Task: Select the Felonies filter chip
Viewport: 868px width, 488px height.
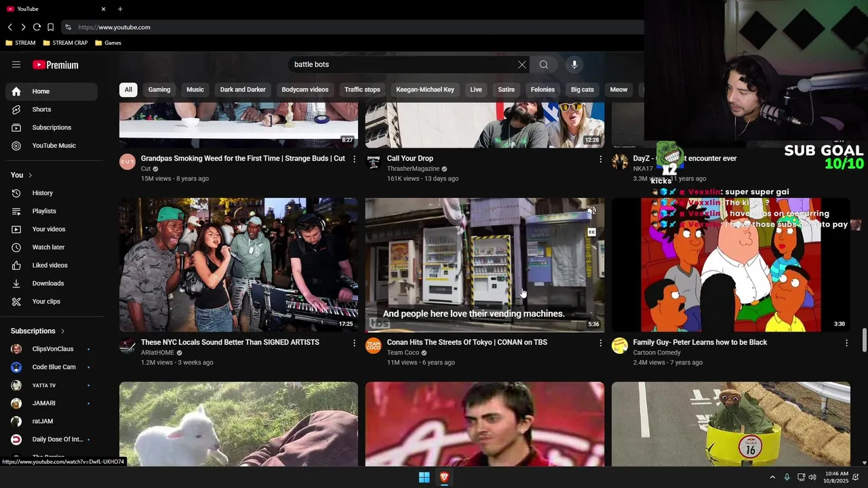Action: tap(542, 89)
